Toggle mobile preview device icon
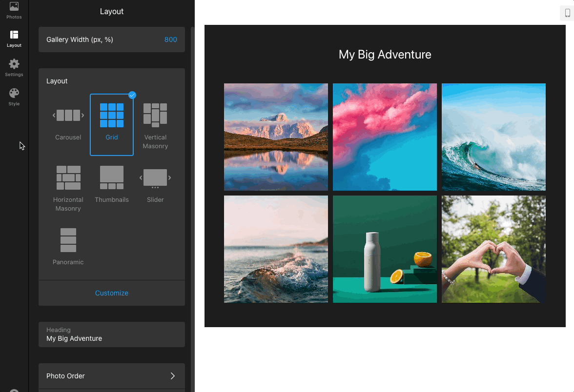The height and width of the screenshot is (392, 574). coord(567,13)
